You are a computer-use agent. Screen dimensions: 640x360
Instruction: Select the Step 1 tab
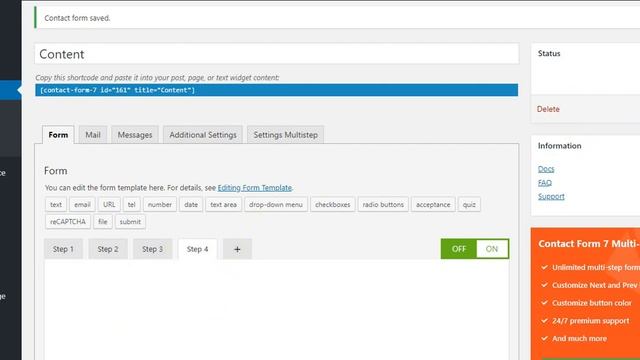(63, 249)
